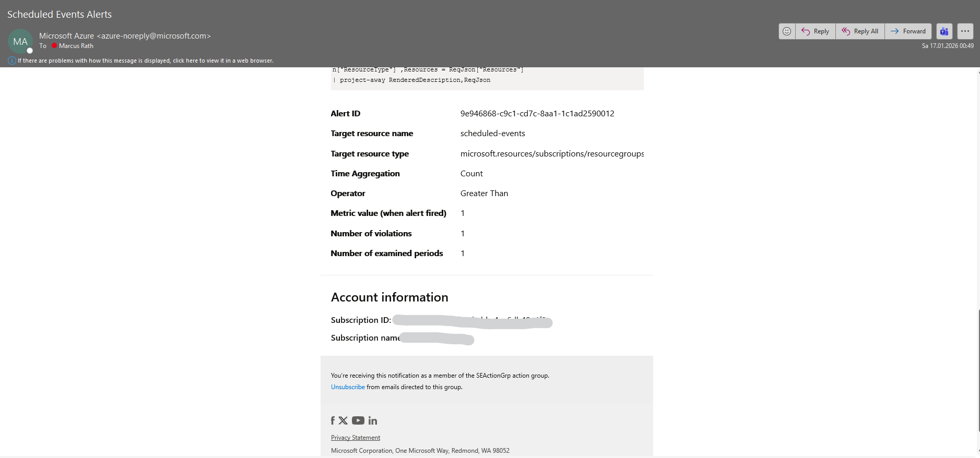Click the MA sender avatar

tap(20, 42)
